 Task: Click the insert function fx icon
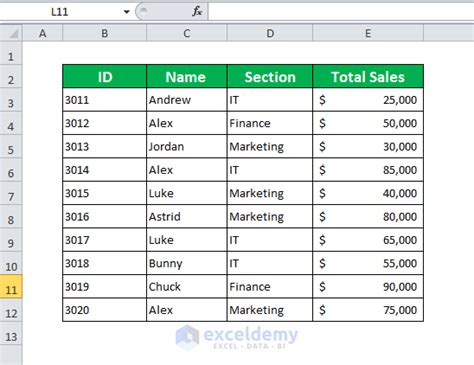coord(197,12)
